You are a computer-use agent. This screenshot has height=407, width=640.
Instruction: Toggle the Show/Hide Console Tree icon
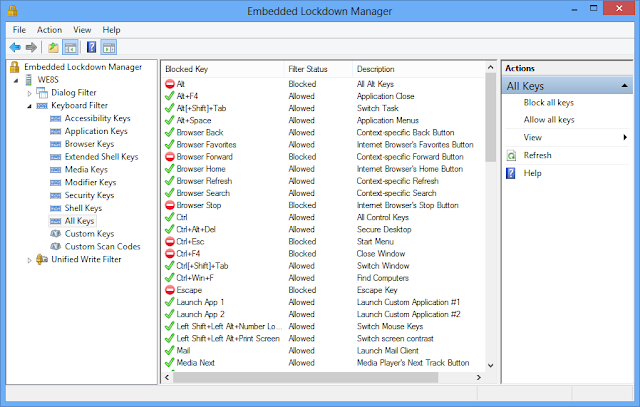click(70, 47)
